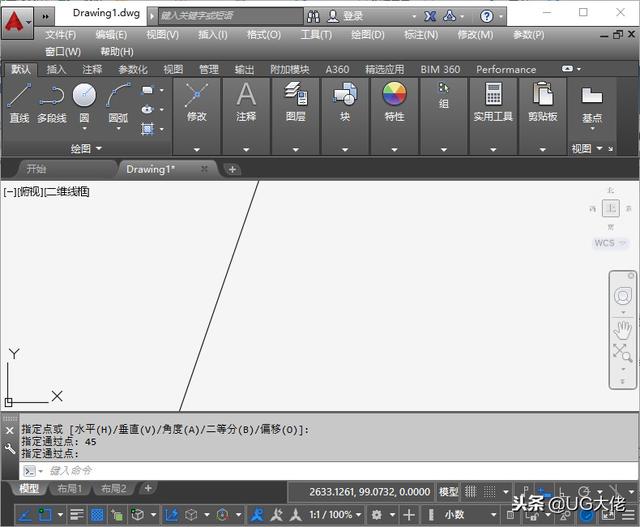Switch to the 布局1 layout tab
The height and width of the screenshot is (527, 640).
click(x=70, y=489)
